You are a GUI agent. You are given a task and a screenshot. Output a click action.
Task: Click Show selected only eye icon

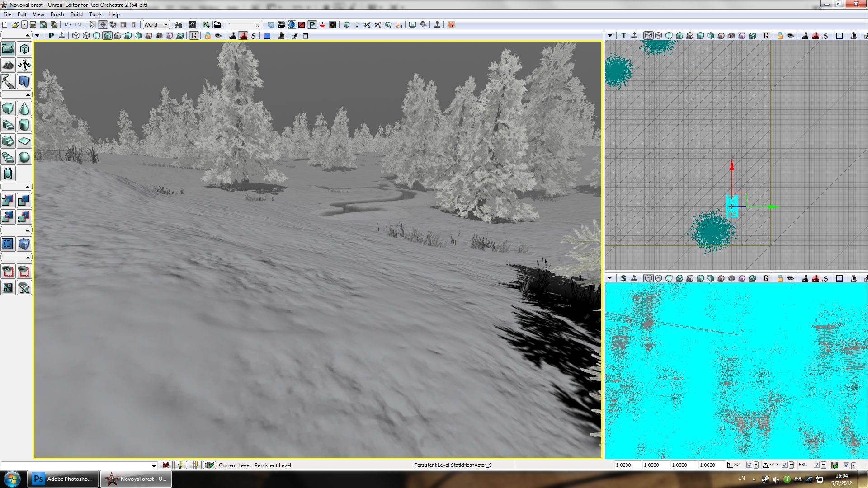coord(8,271)
